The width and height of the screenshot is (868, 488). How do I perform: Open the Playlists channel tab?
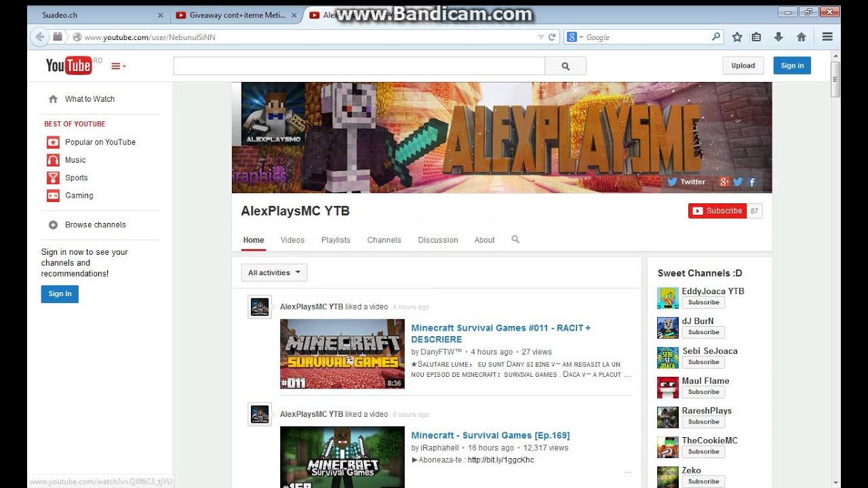[x=336, y=240]
